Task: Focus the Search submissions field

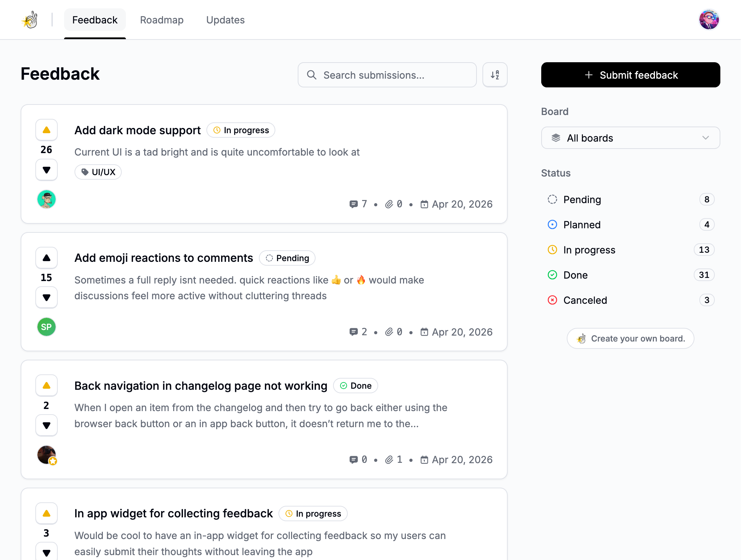Action: tap(387, 75)
